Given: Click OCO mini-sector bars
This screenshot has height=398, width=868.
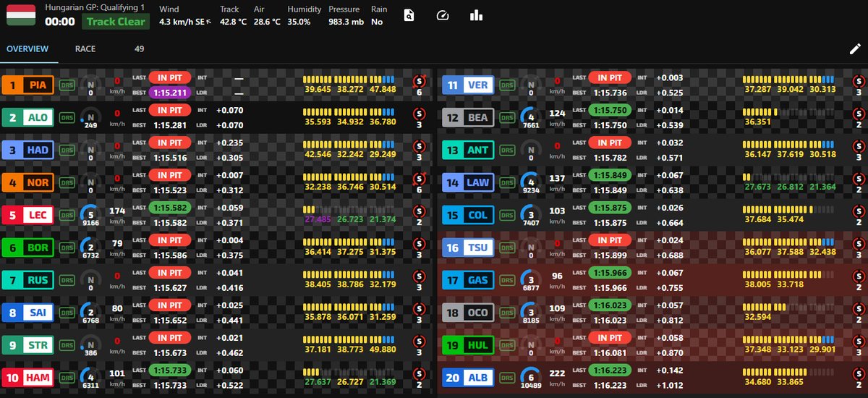Looking at the screenshot, I should coord(788,306).
